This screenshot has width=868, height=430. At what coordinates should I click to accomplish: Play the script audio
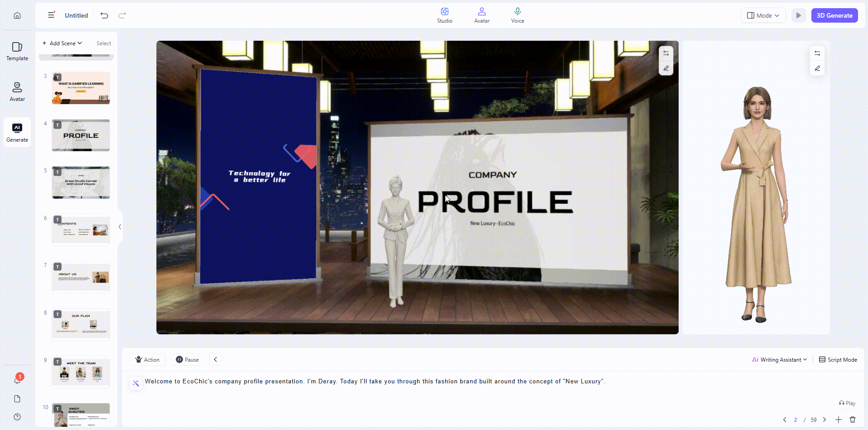click(x=847, y=403)
